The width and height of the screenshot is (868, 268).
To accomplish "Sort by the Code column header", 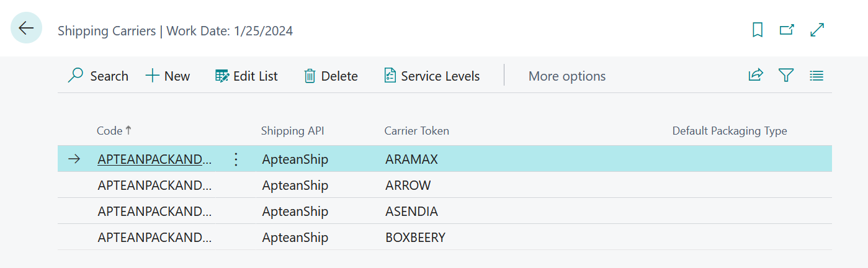I will pos(110,131).
